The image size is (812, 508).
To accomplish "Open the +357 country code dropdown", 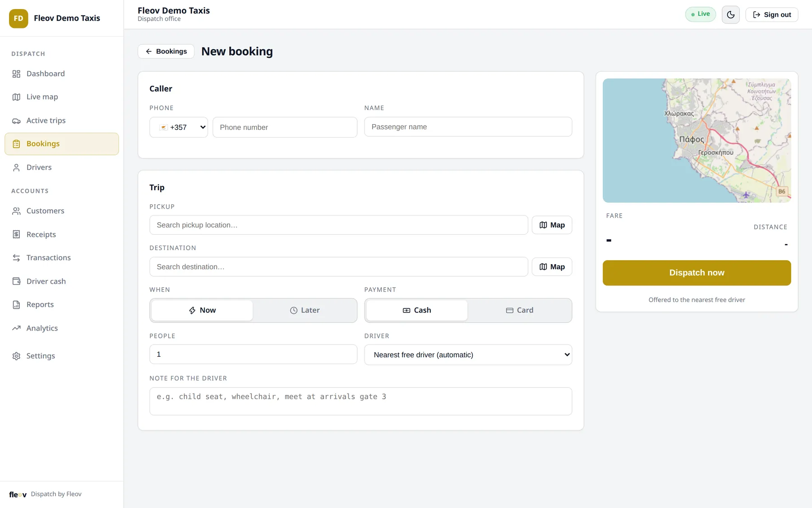I will tap(179, 127).
